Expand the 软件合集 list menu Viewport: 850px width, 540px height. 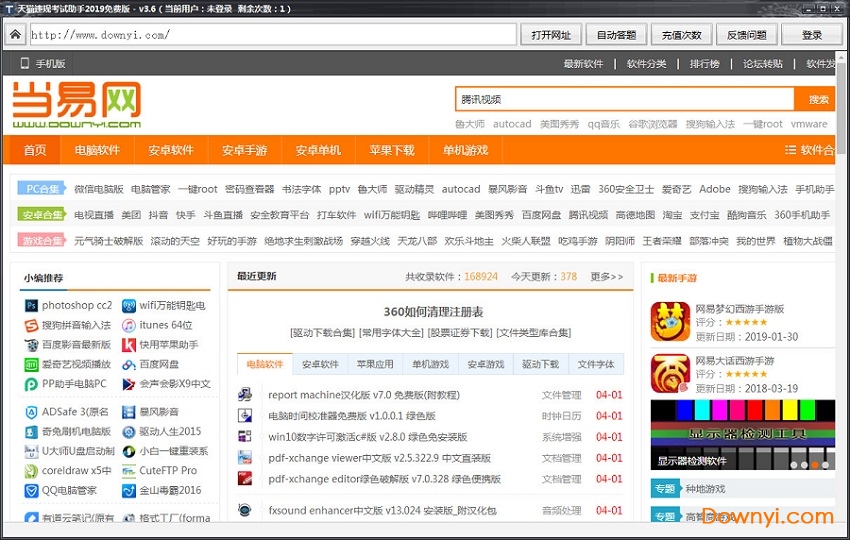click(x=808, y=150)
